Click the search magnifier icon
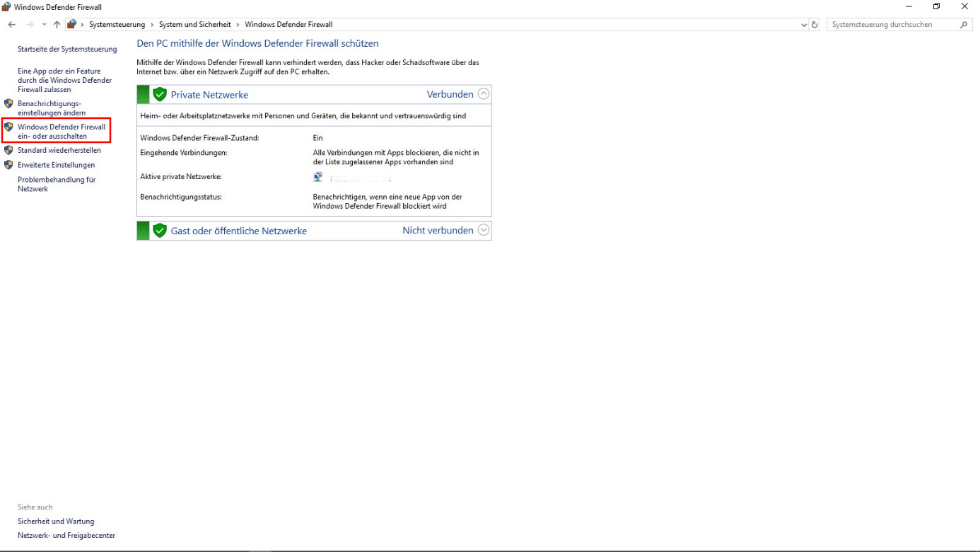The image size is (980, 552). pyautogui.click(x=964, y=25)
